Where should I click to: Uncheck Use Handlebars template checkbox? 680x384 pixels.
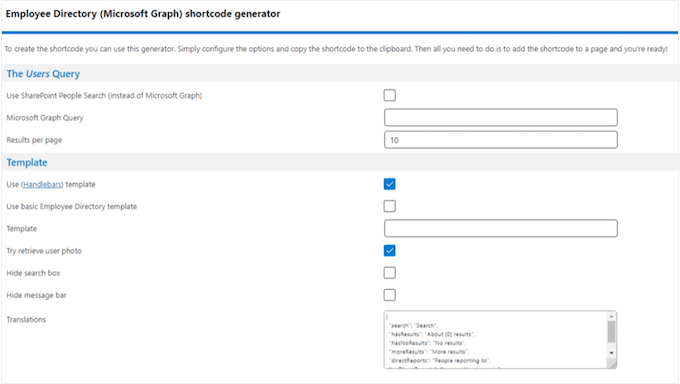click(389, 184)
